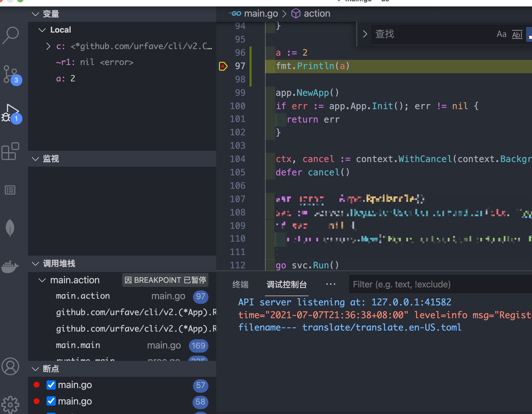Click the 'API server listening at' console line
This screenshot has height=414, width=532.
point(345,302)
